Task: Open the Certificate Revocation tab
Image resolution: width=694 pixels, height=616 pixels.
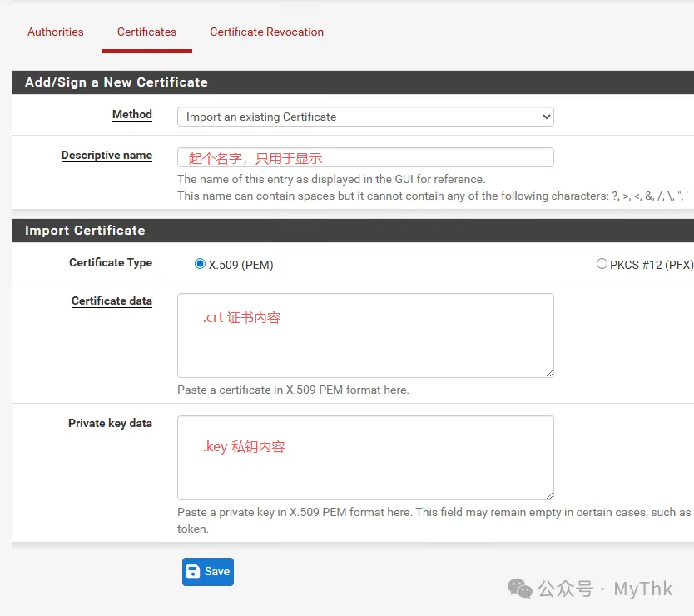Action: (x=266, y=32)
